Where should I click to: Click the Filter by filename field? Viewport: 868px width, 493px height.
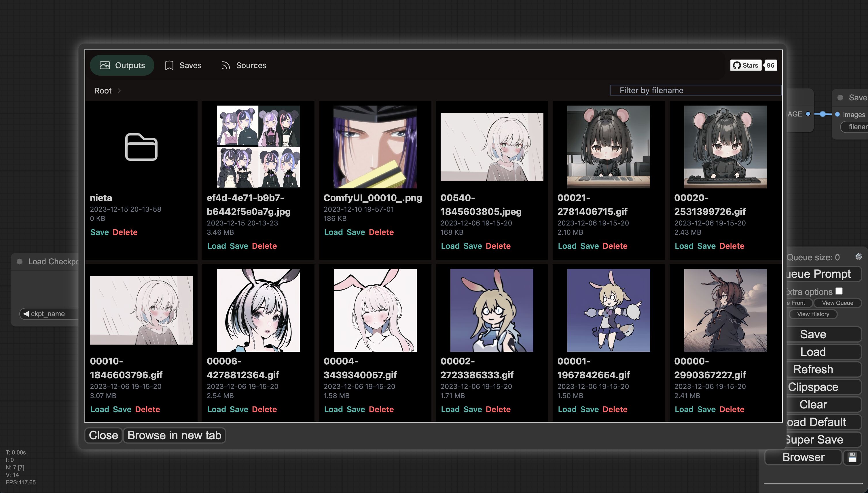coord(695,90)
